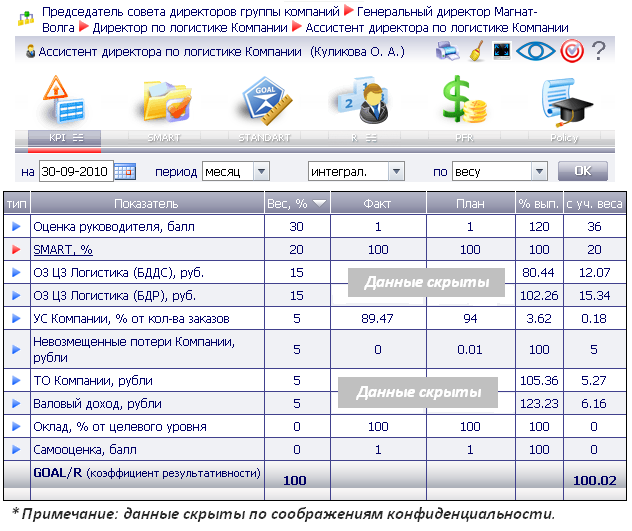
Task: Click Самооценка, балл text
Action: [85, 449]
